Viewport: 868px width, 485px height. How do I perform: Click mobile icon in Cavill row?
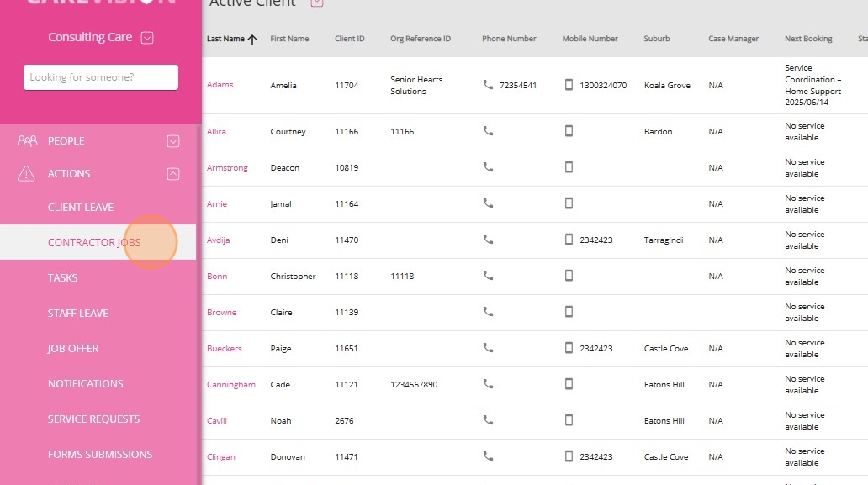pos(569,420)
